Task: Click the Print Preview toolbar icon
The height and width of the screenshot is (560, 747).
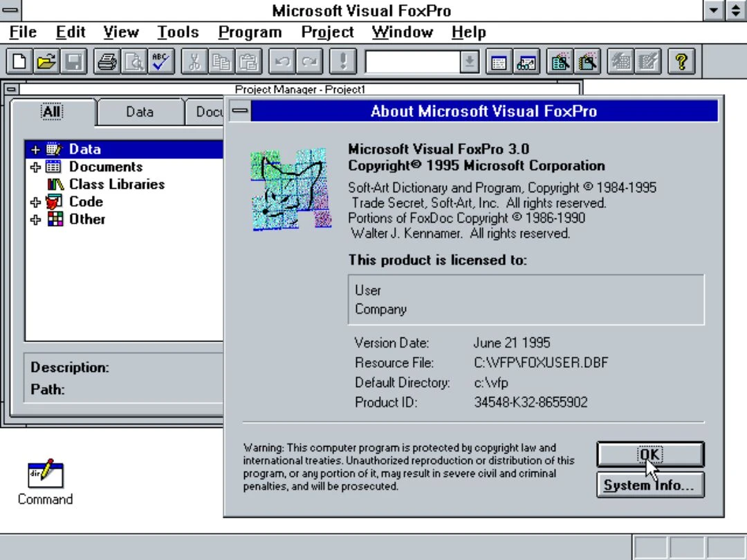Action: coord(133,63)
